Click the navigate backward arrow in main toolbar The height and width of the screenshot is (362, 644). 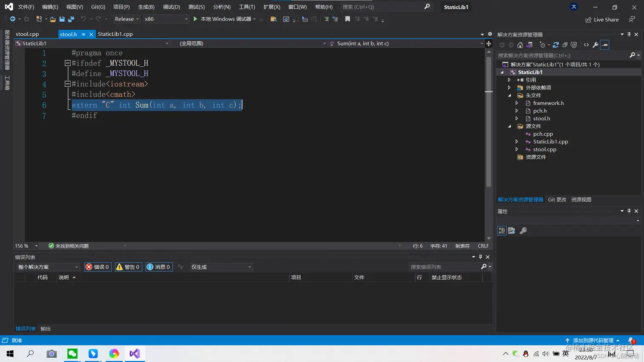[13, 19]
